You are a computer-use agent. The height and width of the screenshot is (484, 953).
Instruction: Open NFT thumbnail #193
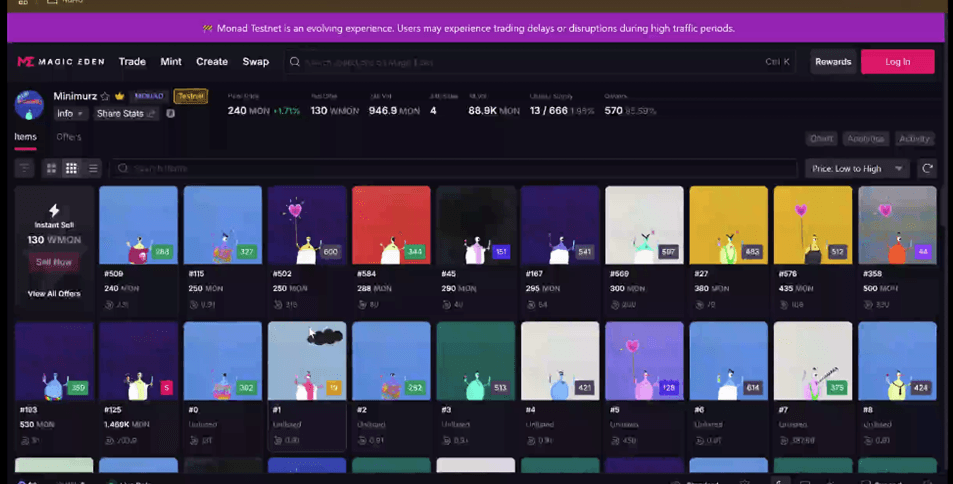(x=54, y=361)
